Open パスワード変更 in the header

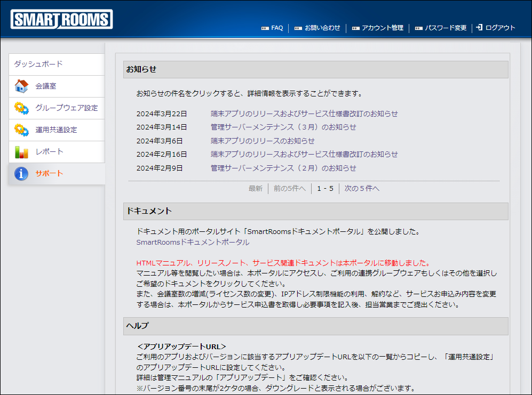pos(446,28)
